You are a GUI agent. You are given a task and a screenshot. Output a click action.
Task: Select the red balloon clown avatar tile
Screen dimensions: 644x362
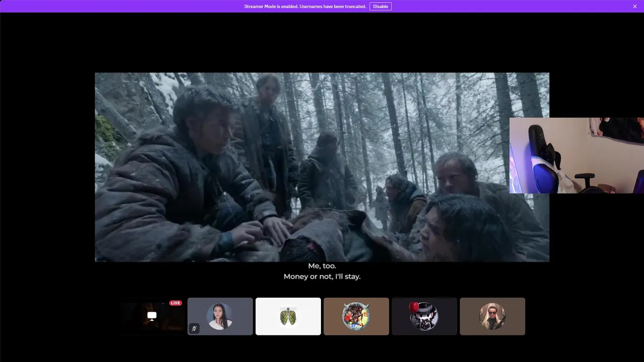pyautogui.click(x=424, y=316)
